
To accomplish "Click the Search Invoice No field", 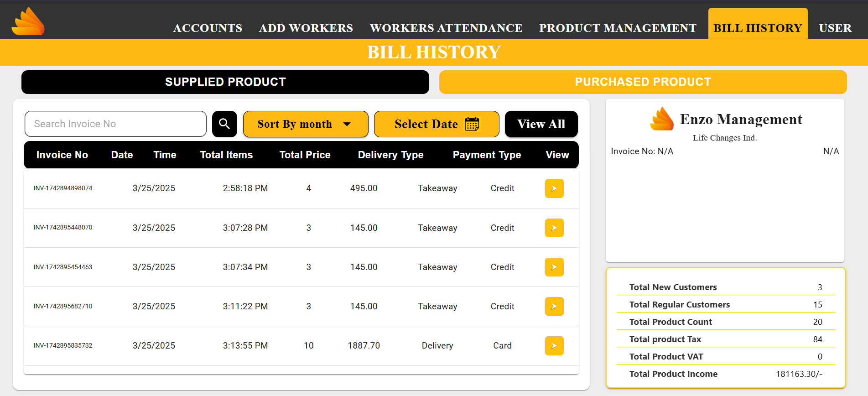I will [115, 124].
